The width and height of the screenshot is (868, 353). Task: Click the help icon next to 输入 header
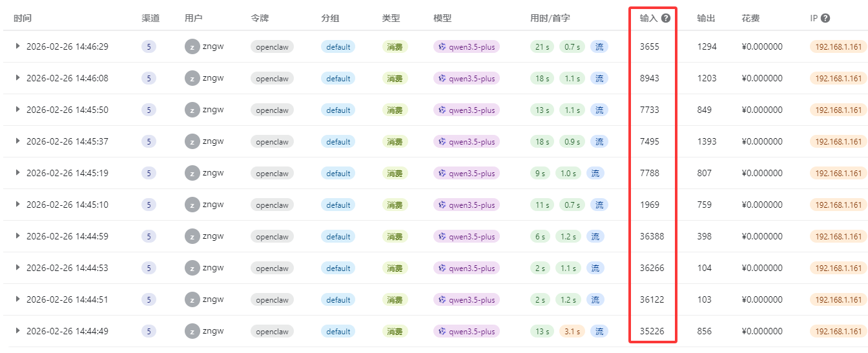pyautogui.click(x=666, y=18)
